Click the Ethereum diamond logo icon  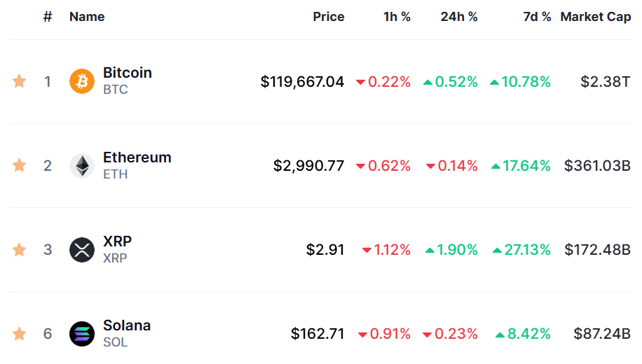pyautogui.click(x=82, y=166)
